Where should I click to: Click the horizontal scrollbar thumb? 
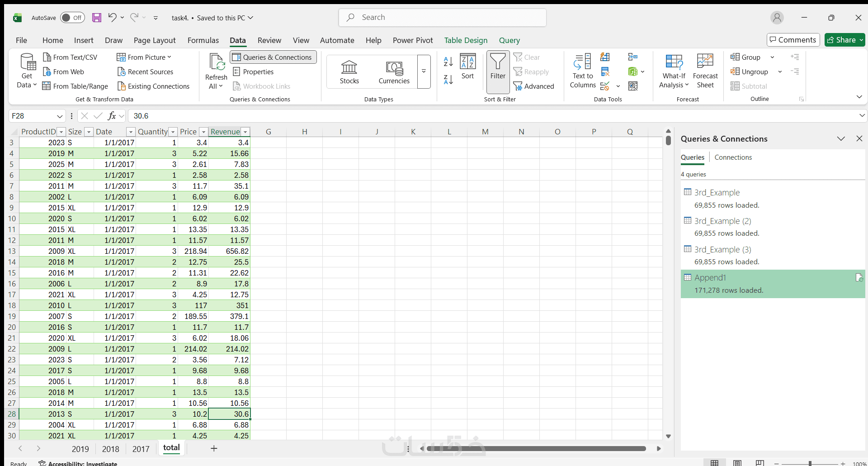[x=537, y=448]
